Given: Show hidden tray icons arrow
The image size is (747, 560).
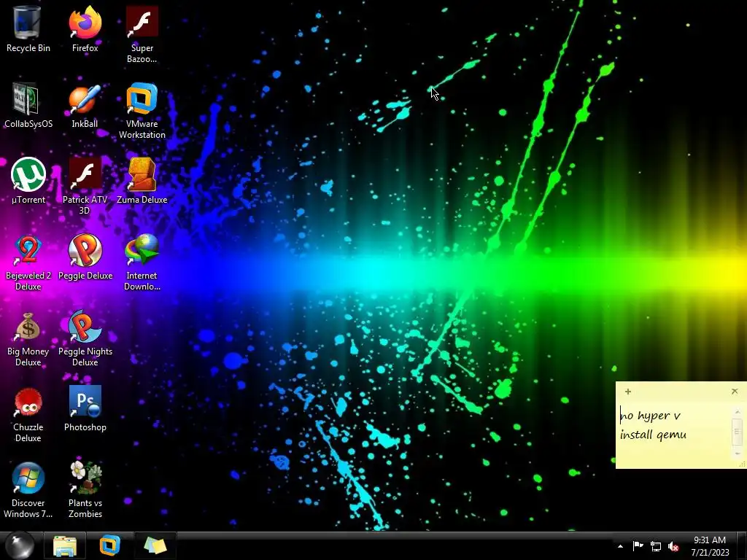Looking at the screenshot, I should (x=620, y=546).
